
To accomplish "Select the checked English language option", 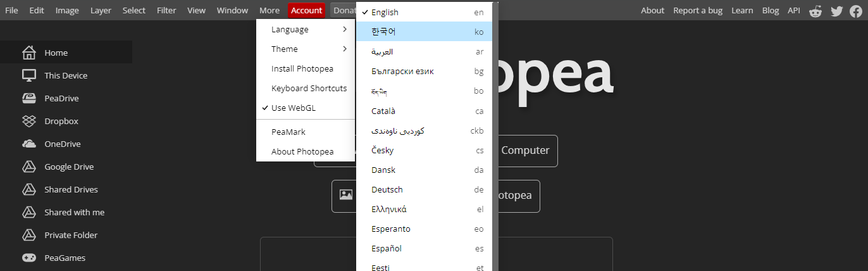I will [424, 12].
